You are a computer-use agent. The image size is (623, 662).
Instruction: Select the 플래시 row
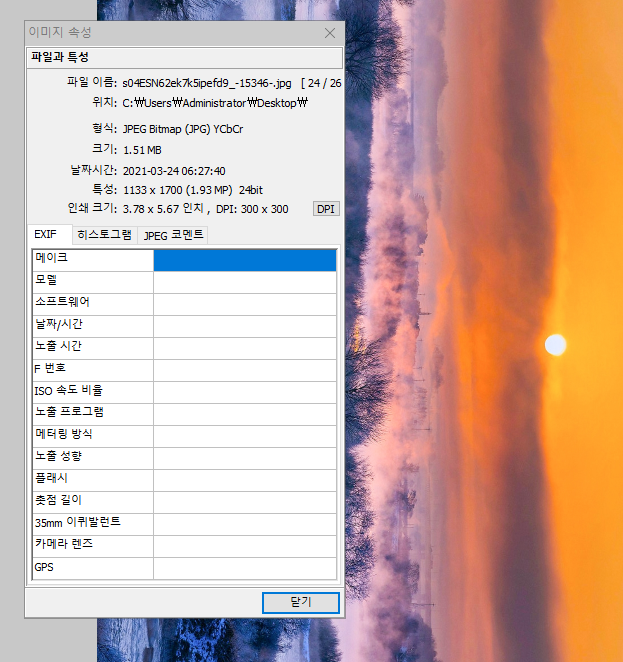(x=184, y=480)
